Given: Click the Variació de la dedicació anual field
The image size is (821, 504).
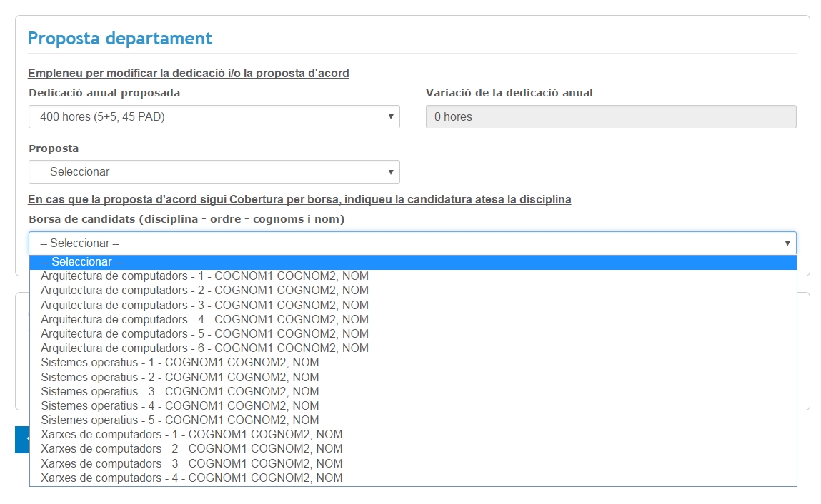Looking at the screenshot, I should point(610,117).
